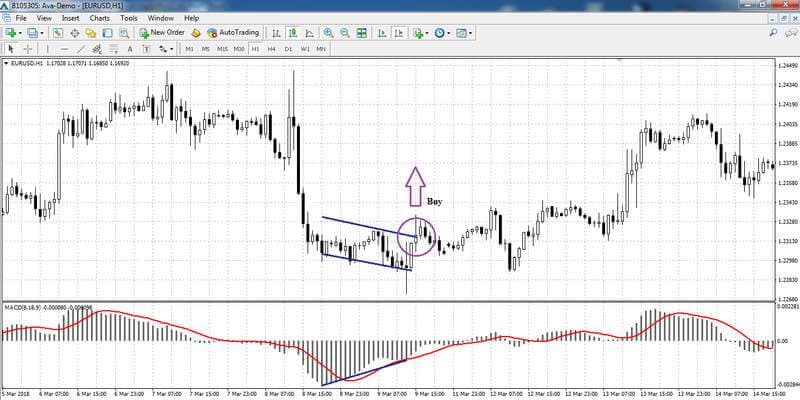Open the Help menu
Image resolution: width=800 pixels, height=400 pixels.
pyautogui.click(x=191, y=18)
